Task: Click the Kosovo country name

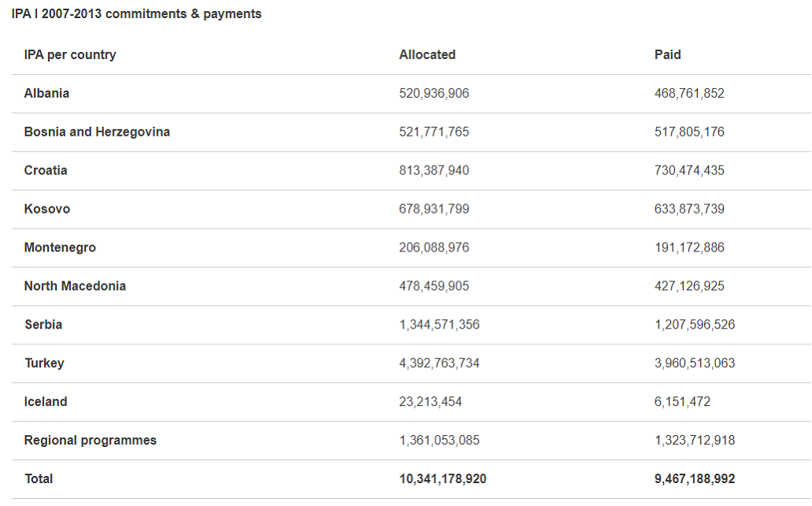Action: [x=47, y=209]
